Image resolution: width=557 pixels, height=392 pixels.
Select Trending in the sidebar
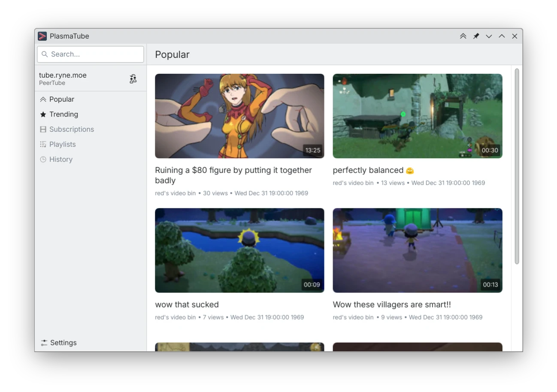point(91,115)
